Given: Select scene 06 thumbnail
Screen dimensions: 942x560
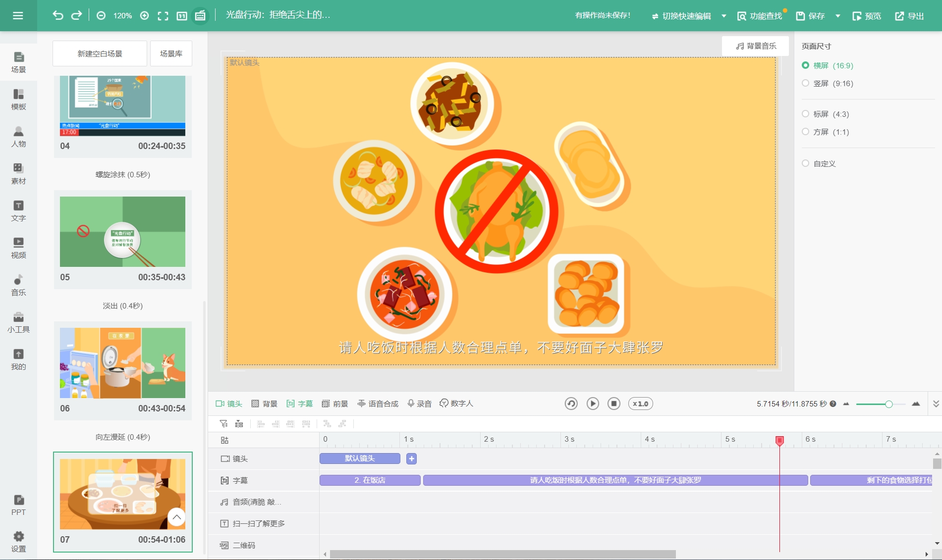Looking at the screenshot, I should click(x=122, y=363).
